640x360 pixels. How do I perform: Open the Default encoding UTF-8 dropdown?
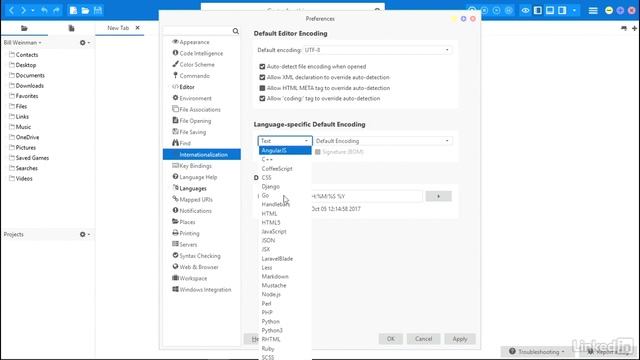coord(377,50)
